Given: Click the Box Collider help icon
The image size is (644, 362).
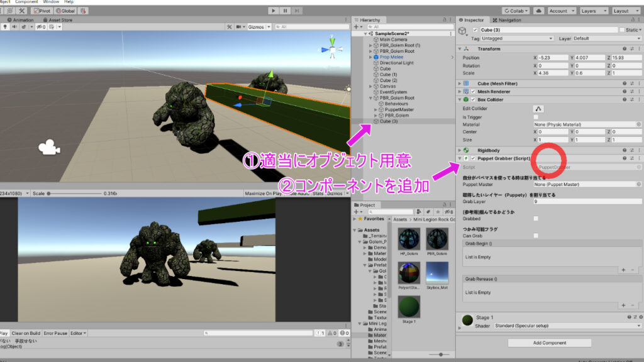Looking at the screenshot, I should point(625,99).
